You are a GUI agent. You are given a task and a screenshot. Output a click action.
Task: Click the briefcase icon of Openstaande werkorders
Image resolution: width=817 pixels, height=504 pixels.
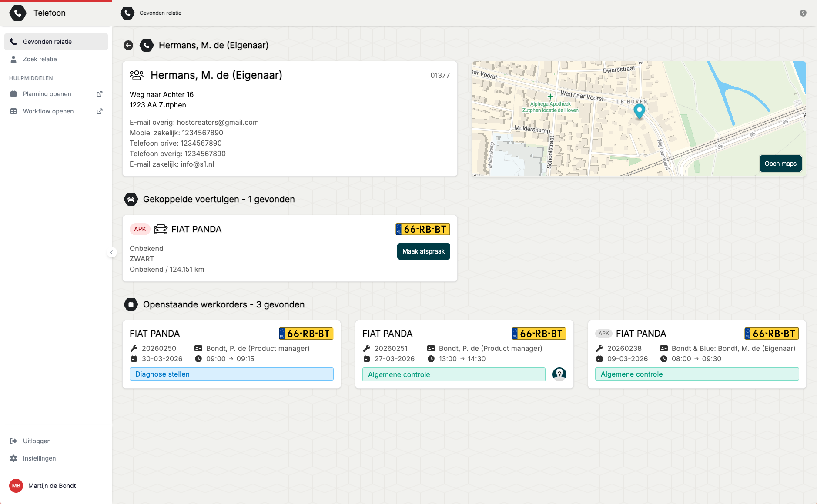pos(131,304)
